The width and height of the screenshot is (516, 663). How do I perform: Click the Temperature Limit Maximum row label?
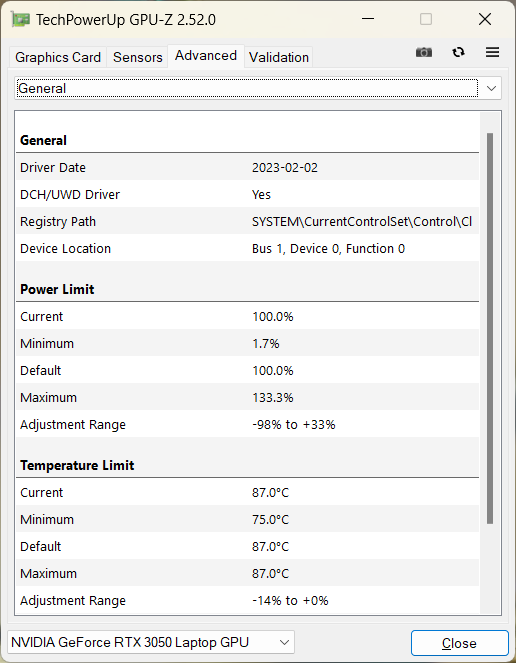click(49, 573)
